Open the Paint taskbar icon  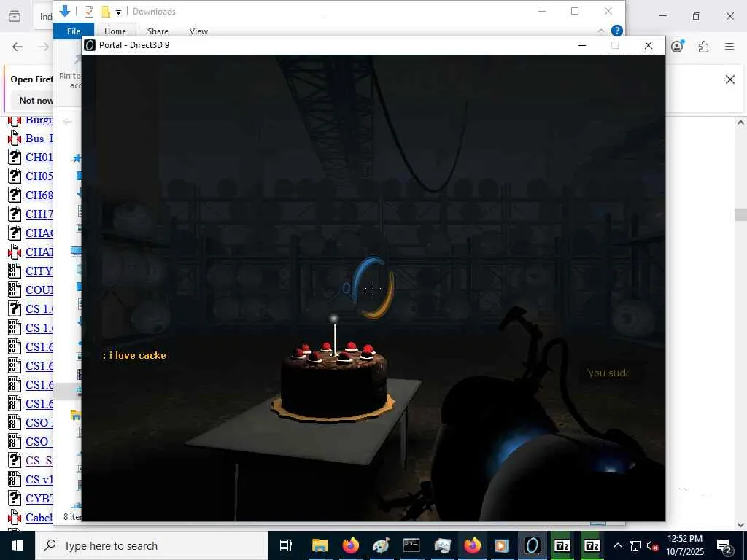pos(381,545)
